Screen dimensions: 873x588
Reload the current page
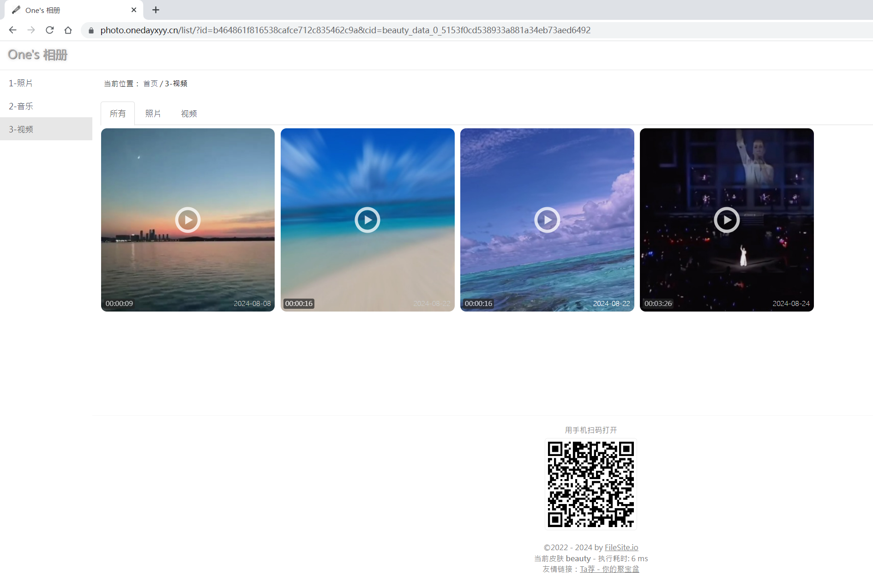pyautogui.click(x=49, y=30)
